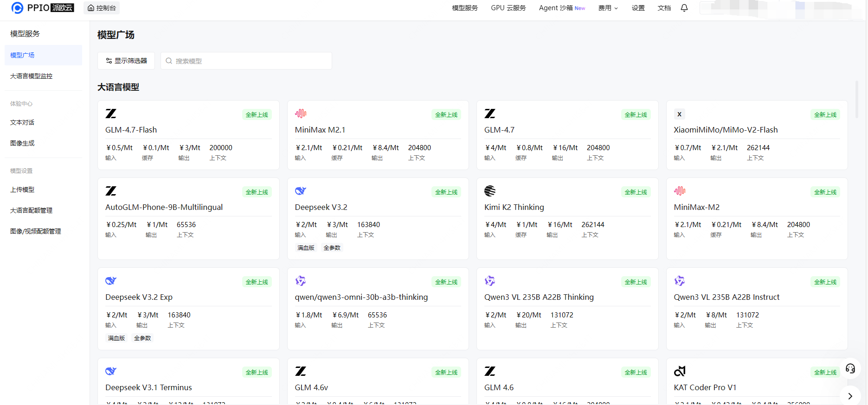The width and height of the screenshot is (868, 405).
Task: Click the GLM 4.6v Z logo icon
Action: (x=301, y=371)
